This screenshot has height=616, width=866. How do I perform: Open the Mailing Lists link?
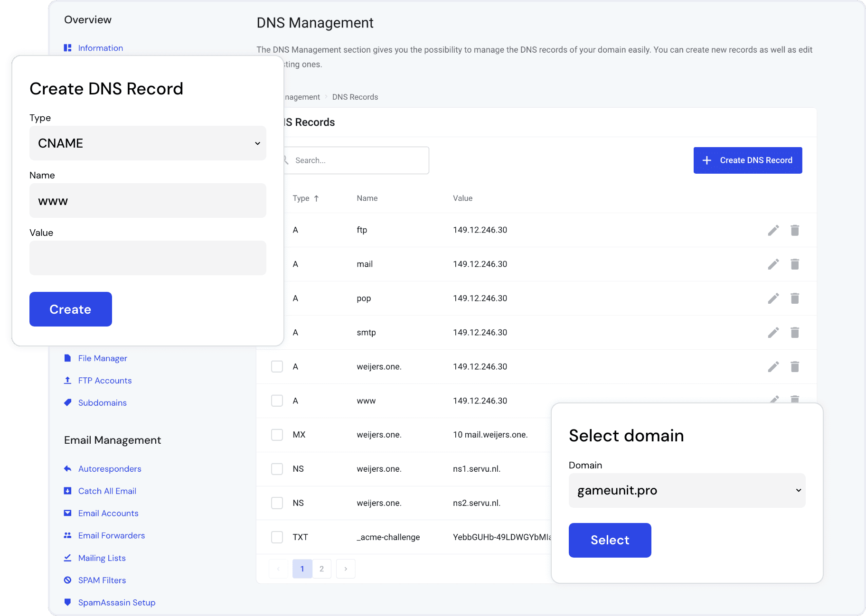(x=102, y=558)
